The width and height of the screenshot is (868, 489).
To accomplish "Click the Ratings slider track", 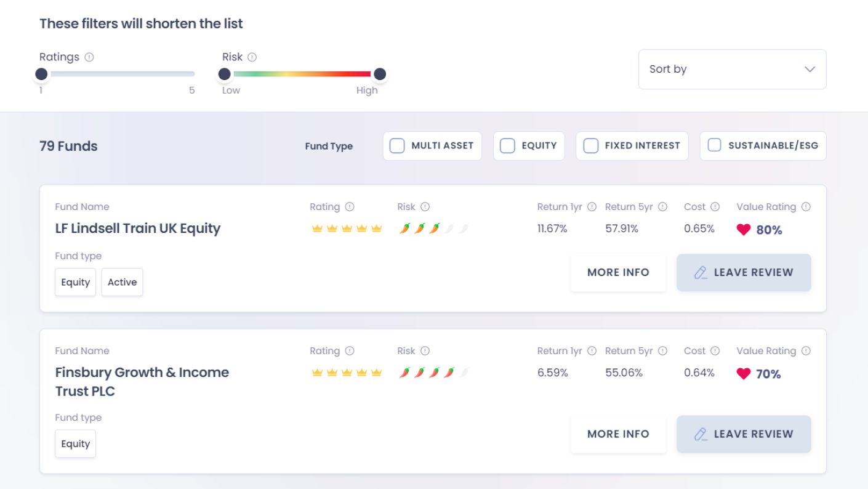I will click(118, 75).
